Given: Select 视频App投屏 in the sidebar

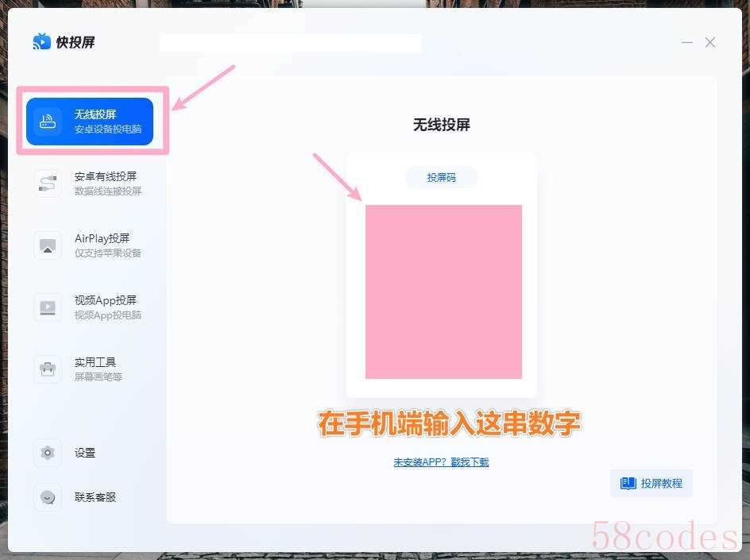Looking at the screenshot, I should pos(90,307).
